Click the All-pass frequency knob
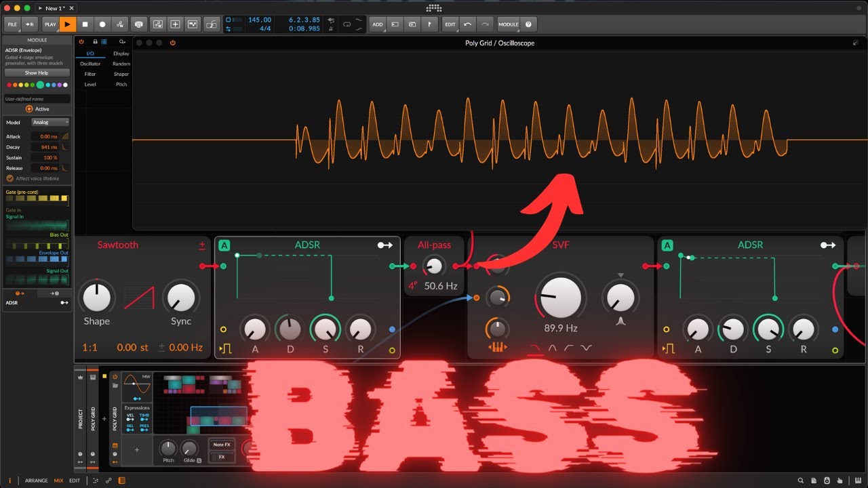This screenshot has width=868, height=488. tap(434, 266)
